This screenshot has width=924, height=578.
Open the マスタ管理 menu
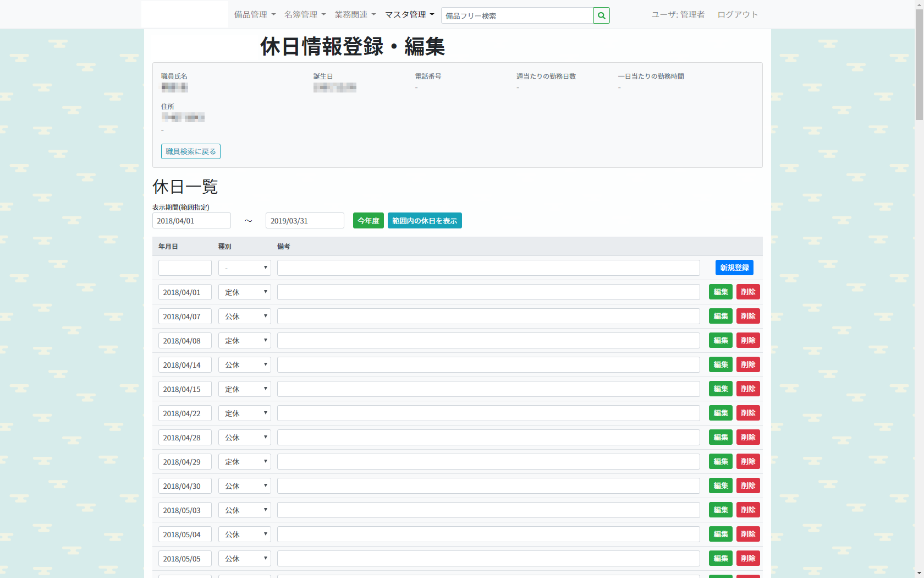410,15
